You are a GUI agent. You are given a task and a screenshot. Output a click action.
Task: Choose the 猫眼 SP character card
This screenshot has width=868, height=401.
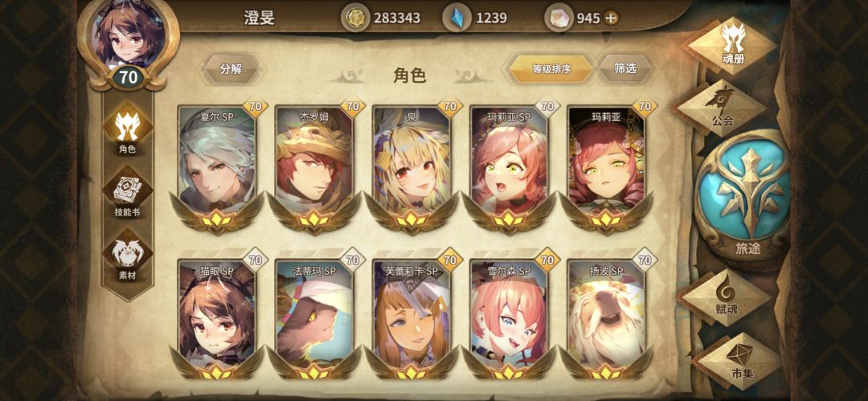216,314
